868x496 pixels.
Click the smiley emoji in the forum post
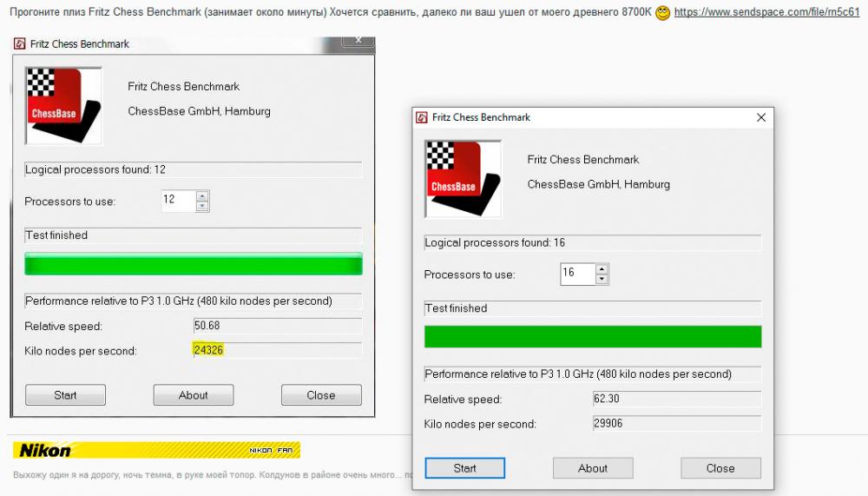[662, 13]
